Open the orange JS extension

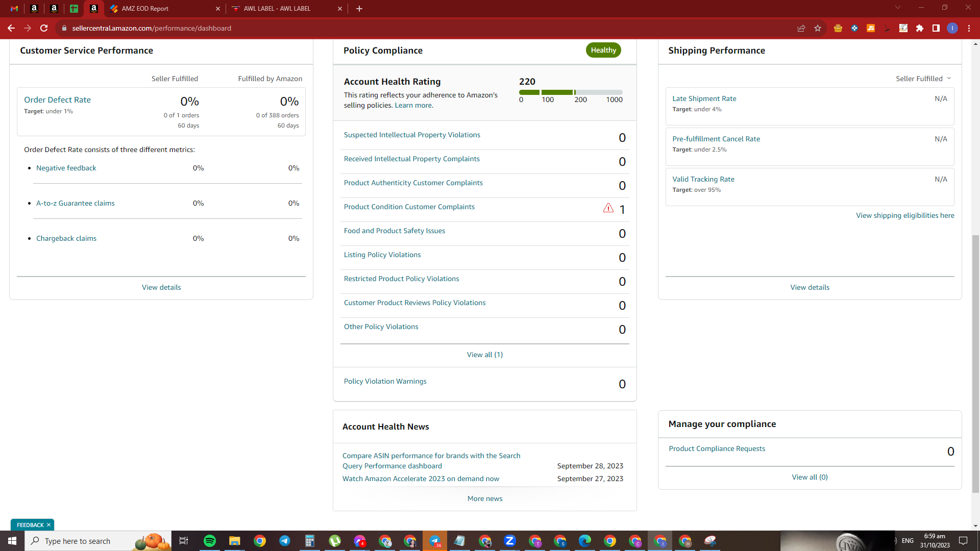tap(871, 28)
